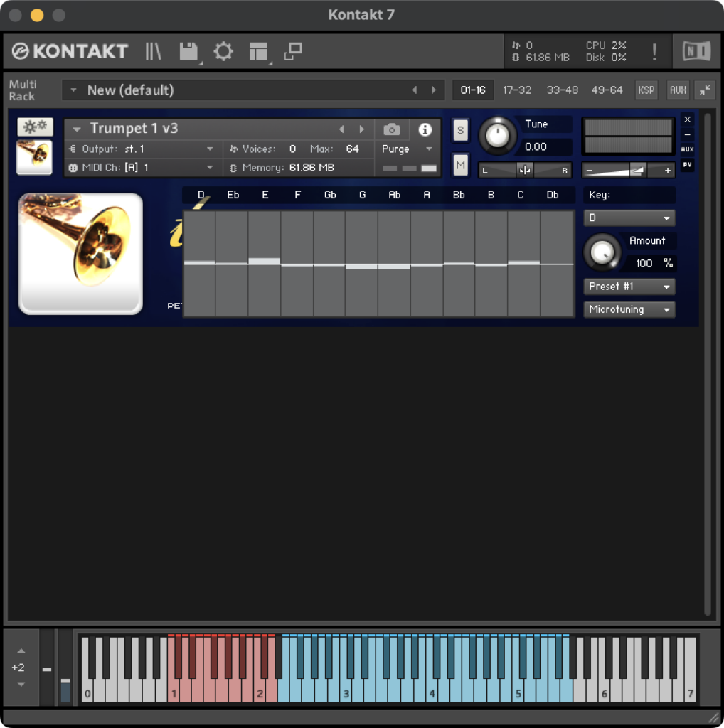This screenshot has height=728, width=724.
Task: Open Trumpet 1 v3 instrument name dropdown
Action: (77, 129)
